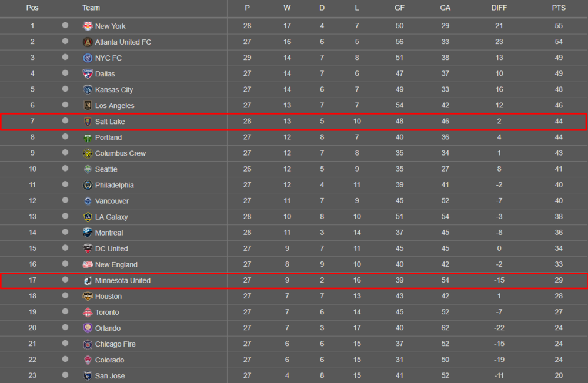Click the Portland Timbers logo

click(x=88, y=137)
